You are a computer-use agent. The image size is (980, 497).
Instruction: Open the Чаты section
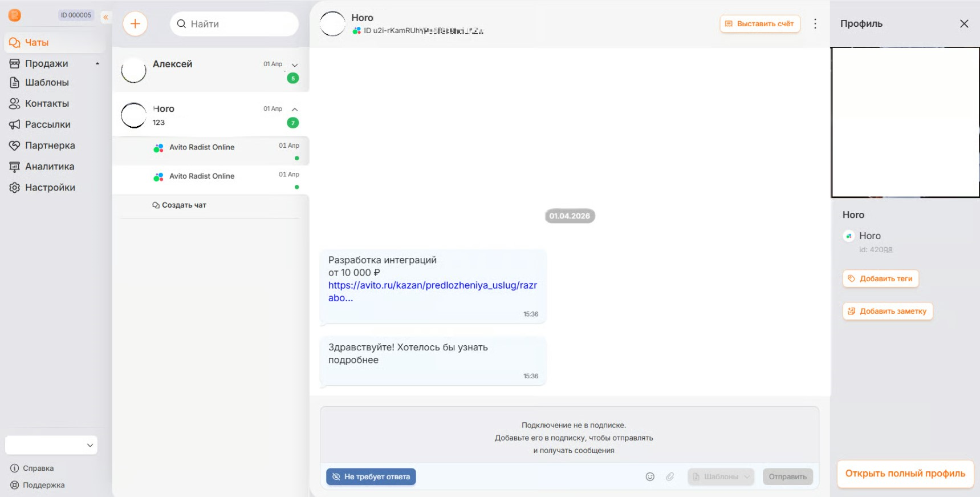coord(55,43)
